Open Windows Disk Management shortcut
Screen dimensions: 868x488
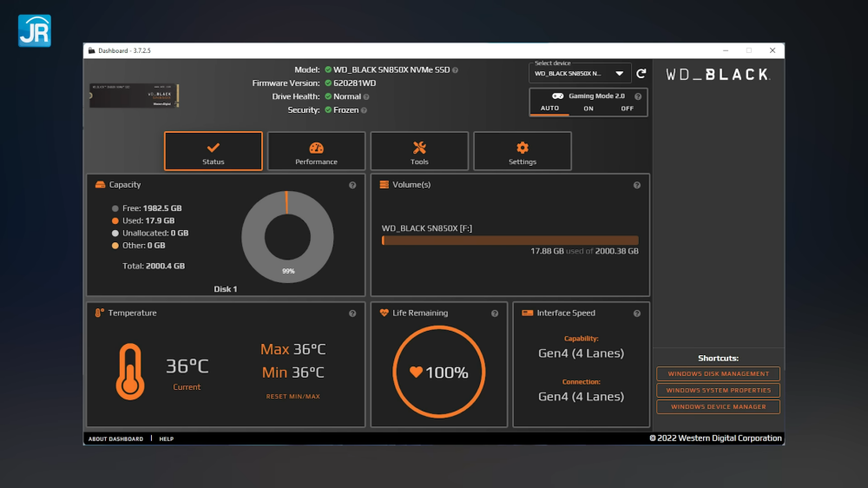[x=718, y=374]
